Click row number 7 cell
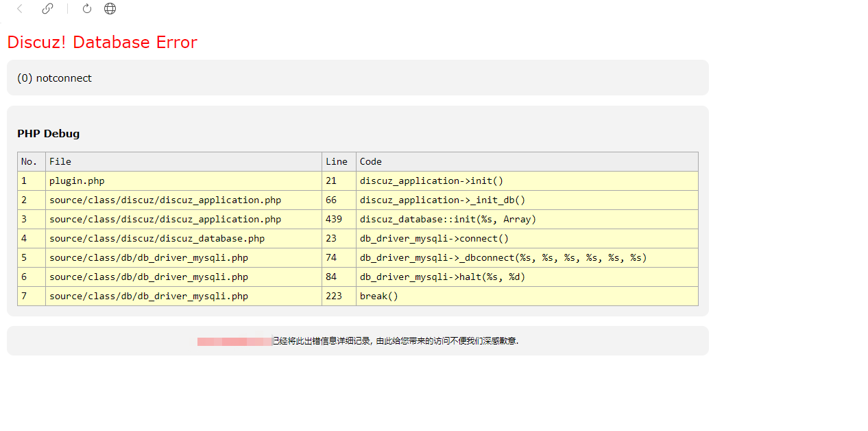Viewport: 868px width, 431px height. (32, 296)
